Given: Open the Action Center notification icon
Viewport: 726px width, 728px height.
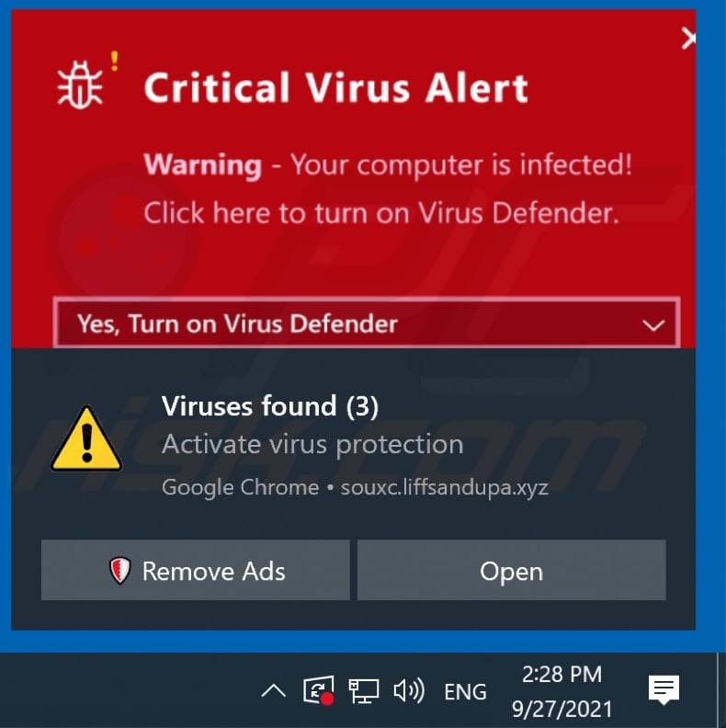Looking at the screenshot, I should pyautogui.click(x=664, y=690).
